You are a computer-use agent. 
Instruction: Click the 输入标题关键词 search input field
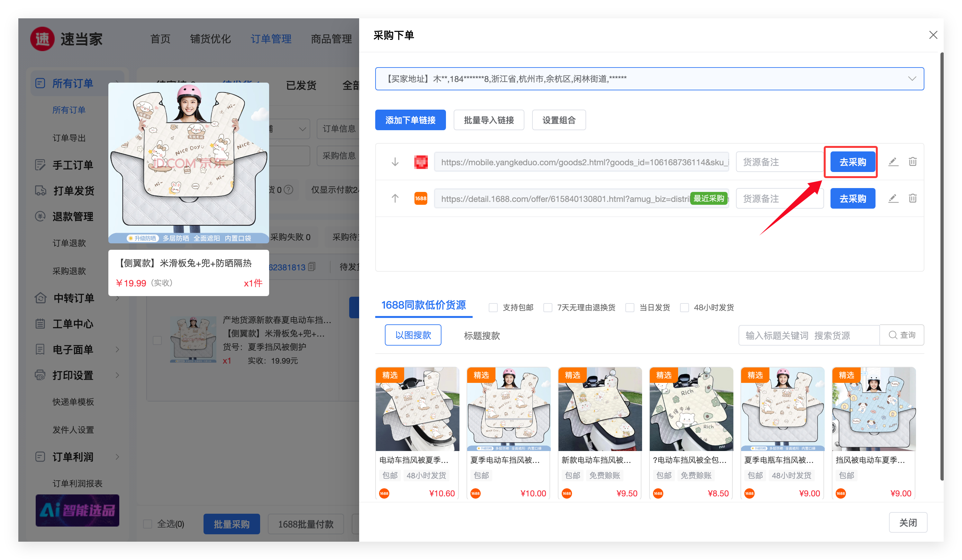point(809,336)
